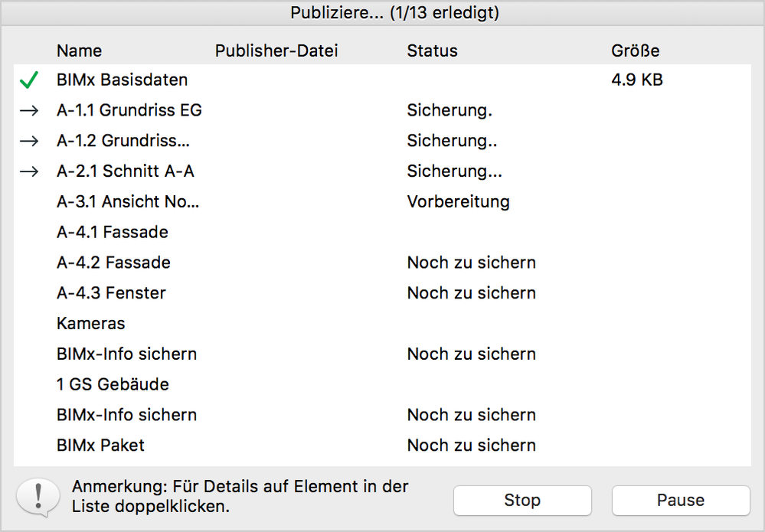The image size is (765, 532).
Task: Click the publishing progress title bar
Action: [x=382, y=12]
